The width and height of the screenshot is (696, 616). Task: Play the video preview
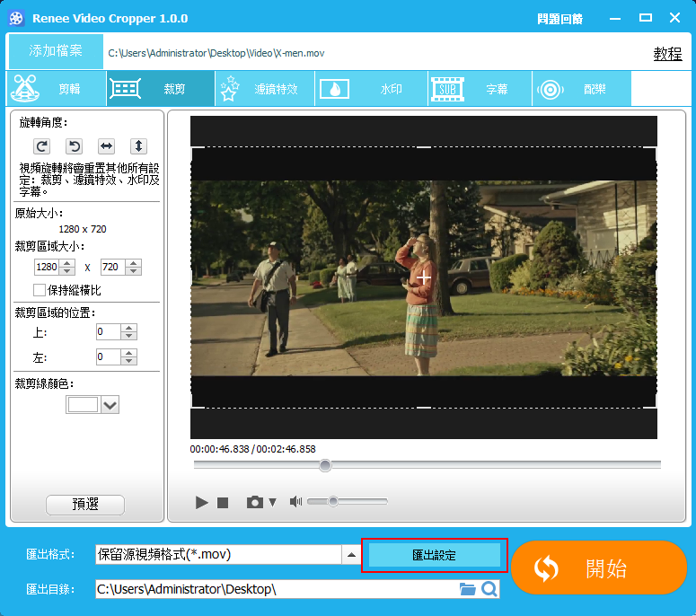(x=201, y=502)
